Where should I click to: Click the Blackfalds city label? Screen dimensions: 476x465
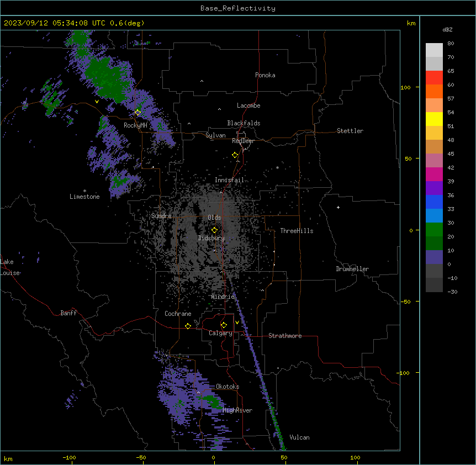(x=244, y=123)
